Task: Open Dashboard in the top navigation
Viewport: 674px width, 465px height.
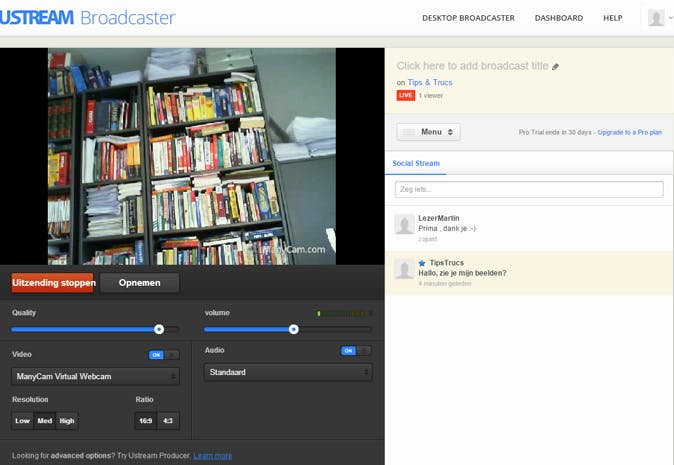Action: 558,18
